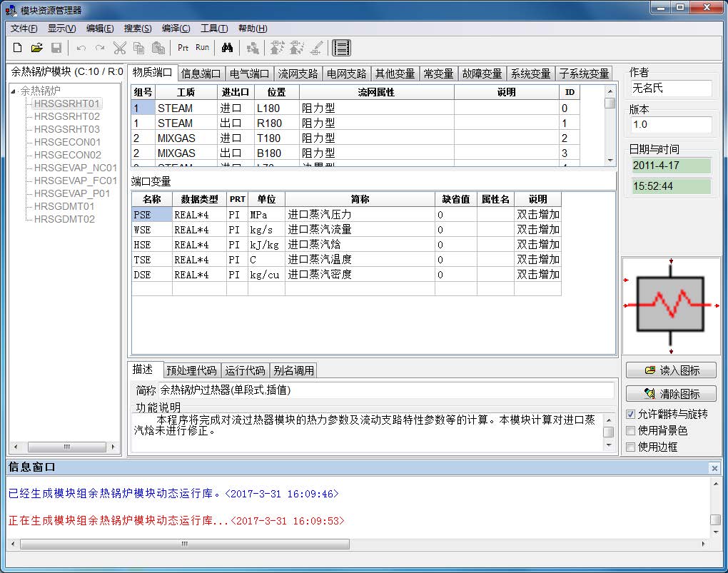
Task: Click the heat exchanger module icon preview
Action: pyautogui.click(x=671, y=305)
